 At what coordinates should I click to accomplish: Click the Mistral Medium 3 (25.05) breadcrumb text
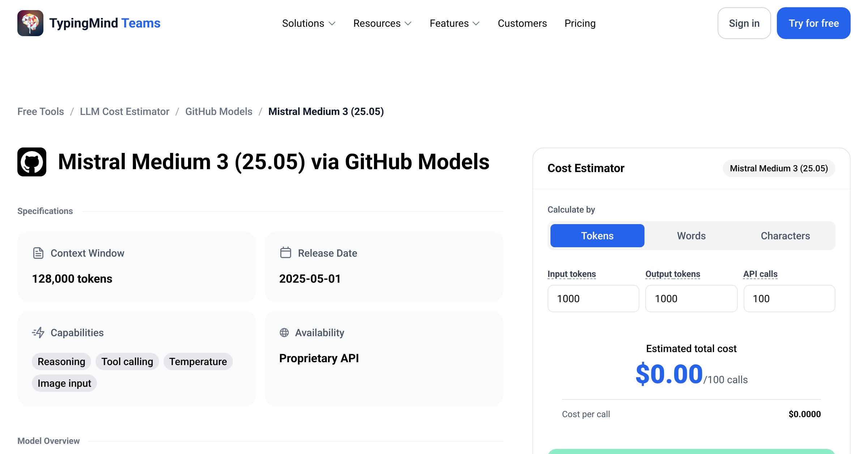click(326, 111)
